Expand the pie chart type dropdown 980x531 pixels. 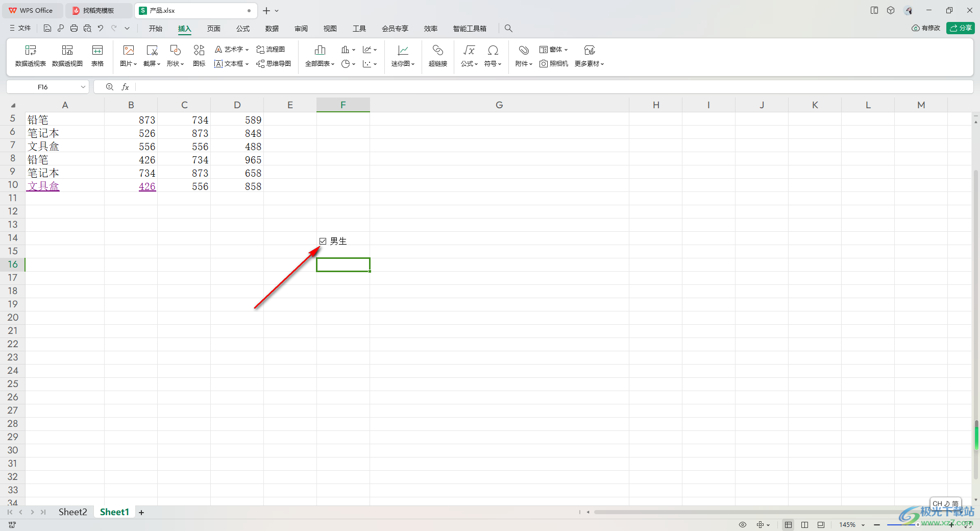354,64
